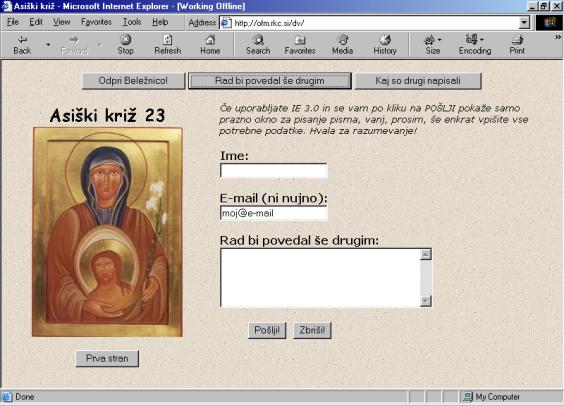Show the History pane icon
This screenshot has height=406, width=564.
385,45
